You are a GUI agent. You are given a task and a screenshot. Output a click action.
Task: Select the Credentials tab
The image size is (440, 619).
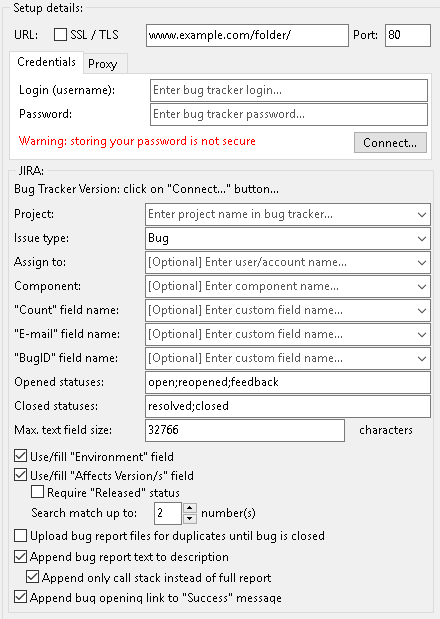[x=46, y=62]
